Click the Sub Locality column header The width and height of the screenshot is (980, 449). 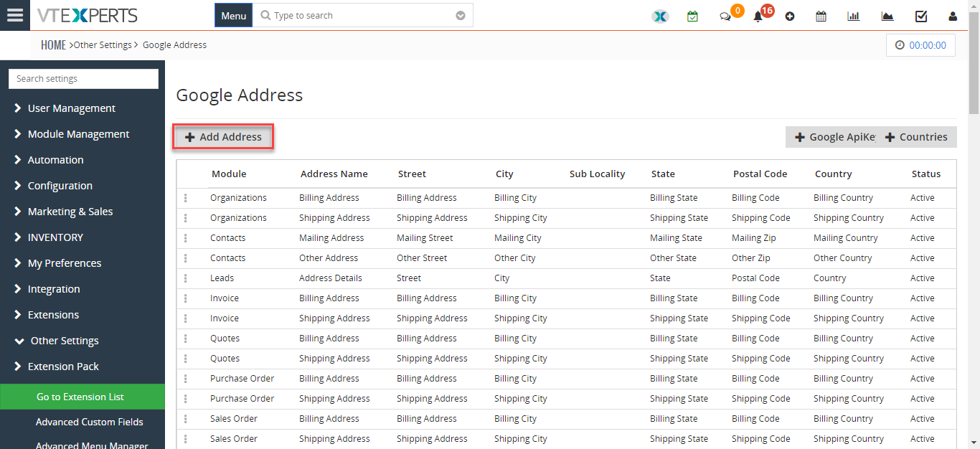tap(597, 174)
